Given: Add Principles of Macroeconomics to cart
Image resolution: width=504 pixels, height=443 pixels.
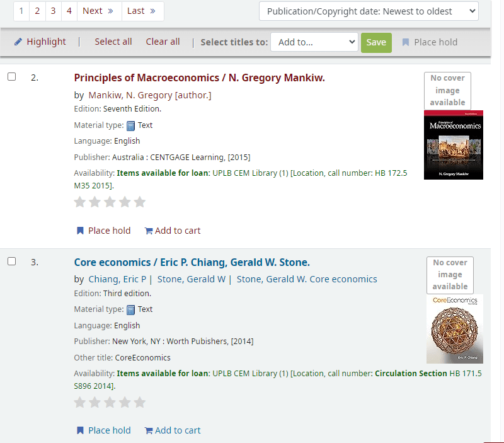Looking at the screenshot, I should (173, 231).
